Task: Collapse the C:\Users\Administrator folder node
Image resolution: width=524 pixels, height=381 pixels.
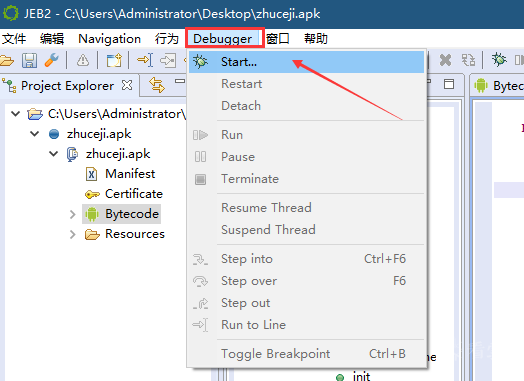Action: pyautogui.click(x=15, y=114)
